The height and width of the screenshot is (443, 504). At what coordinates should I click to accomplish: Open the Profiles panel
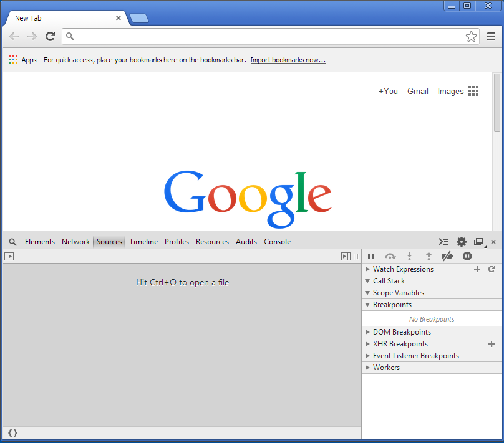click(177, 242)
